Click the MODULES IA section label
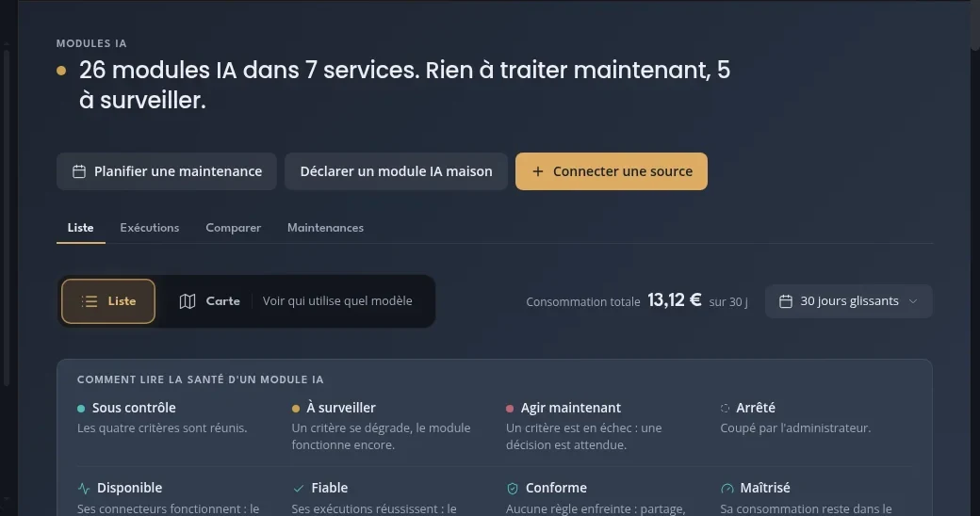Screen dimensions: 980x516 [x=91, y=43]
